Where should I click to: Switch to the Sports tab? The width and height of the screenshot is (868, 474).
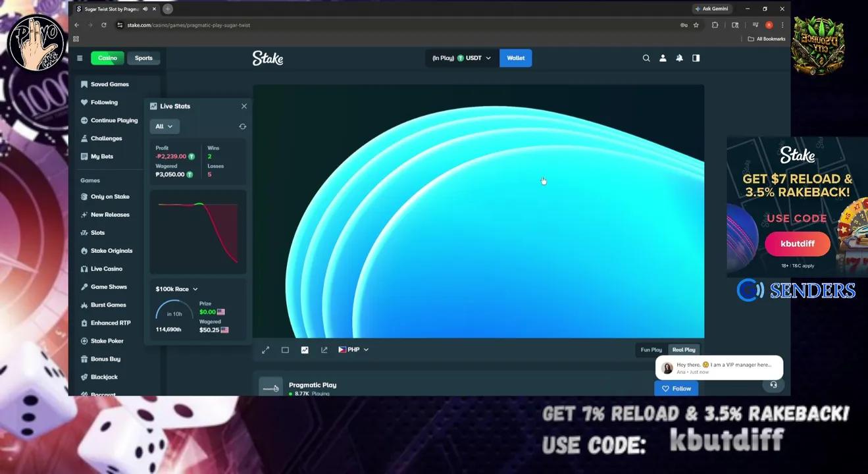pyautogui.click(x=143, y=58)
